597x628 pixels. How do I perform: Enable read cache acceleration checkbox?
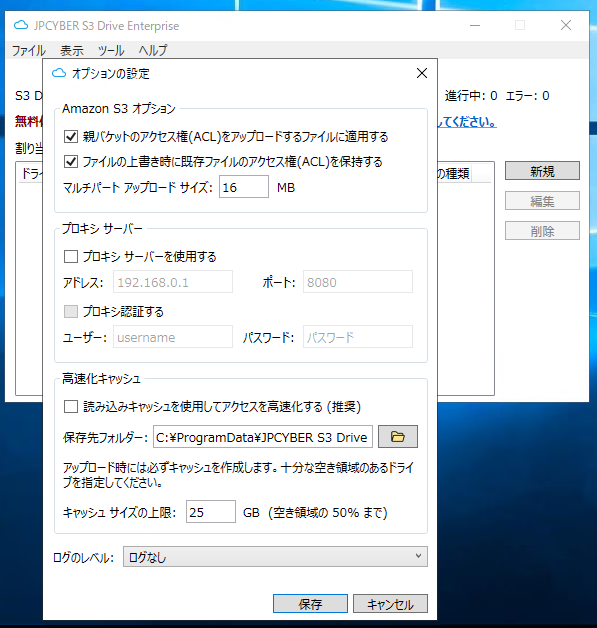pos(71,407)
